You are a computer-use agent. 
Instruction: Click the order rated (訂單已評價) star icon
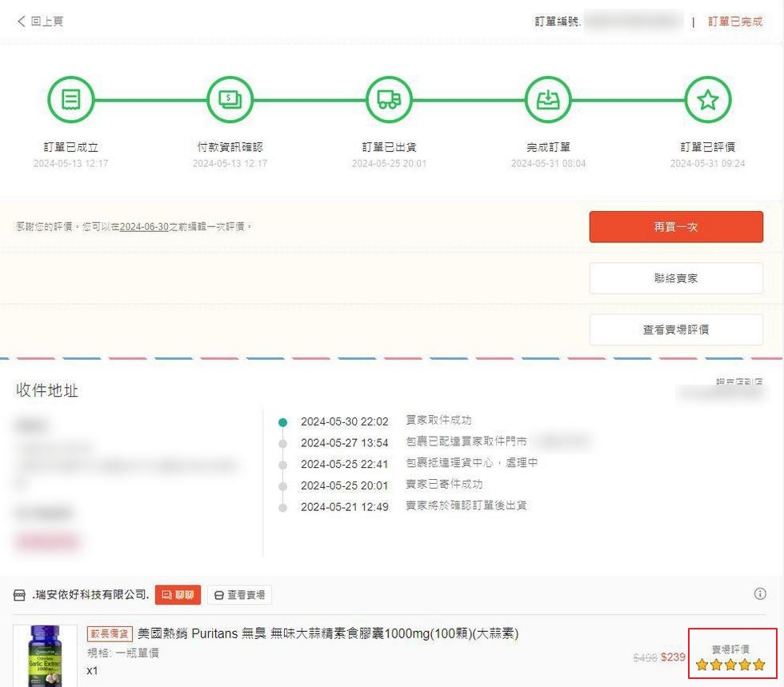707,100
